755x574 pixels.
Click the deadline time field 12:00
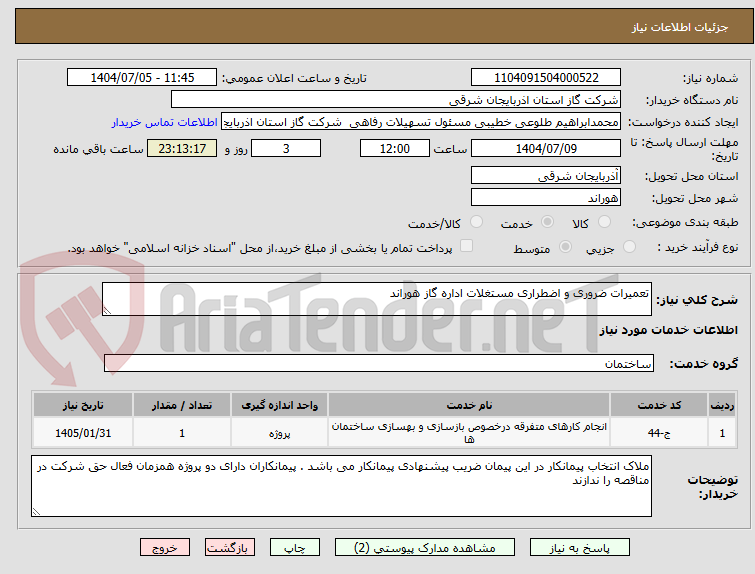395,148
